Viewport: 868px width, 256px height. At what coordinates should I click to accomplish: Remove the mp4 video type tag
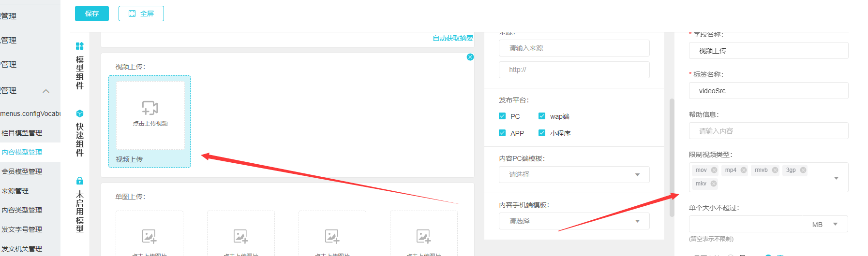click(x=744, y=170)
